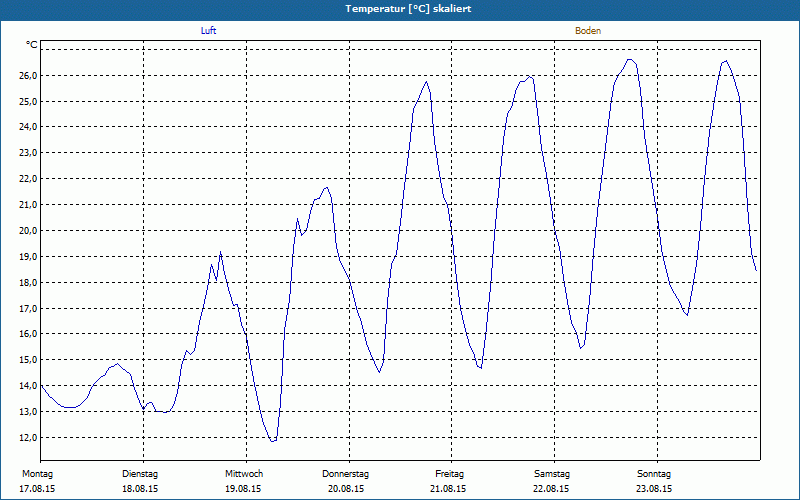Viewport: 800px width, 500px height.
Task: Select the 23,0 y-axis value
Action: point(28,153)
